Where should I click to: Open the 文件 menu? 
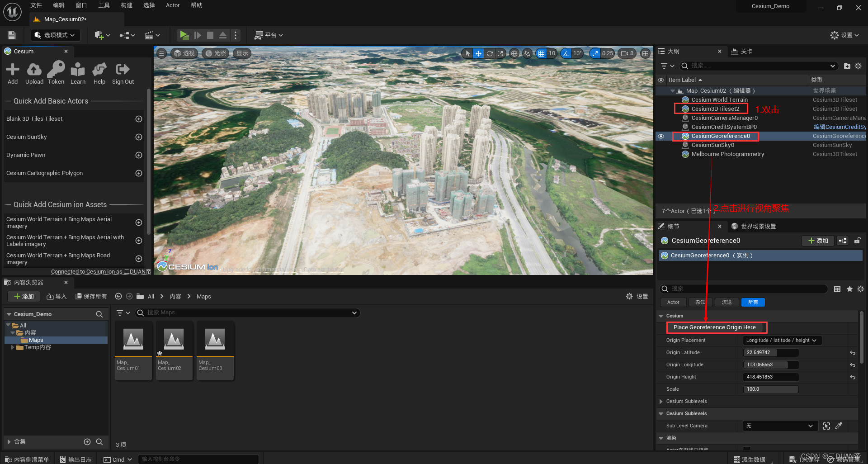pos(36,5)
